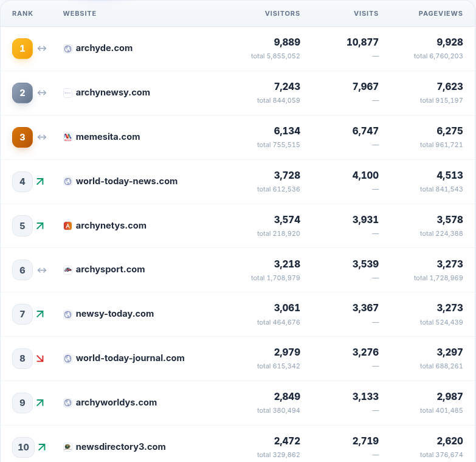This screenshot has height=462, width=476.
Task: Sort by the Visitors column header
Action: (x=282, y=13)
